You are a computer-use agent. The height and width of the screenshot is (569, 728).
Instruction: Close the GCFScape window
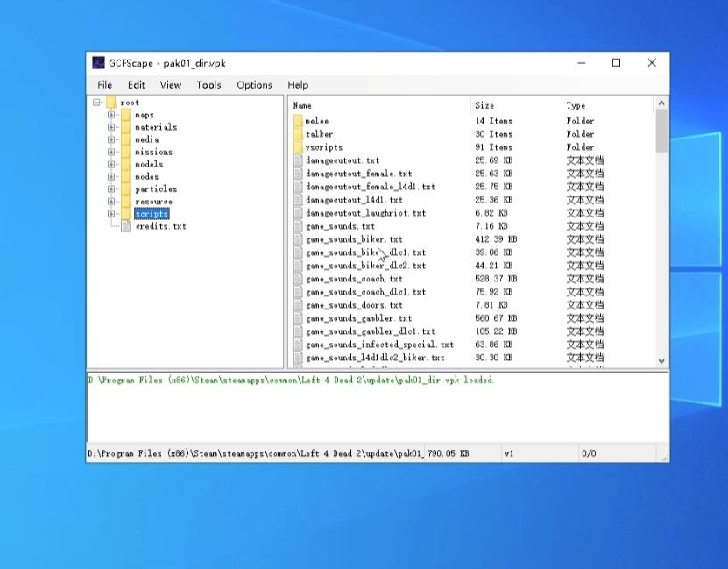coord(652,63)
